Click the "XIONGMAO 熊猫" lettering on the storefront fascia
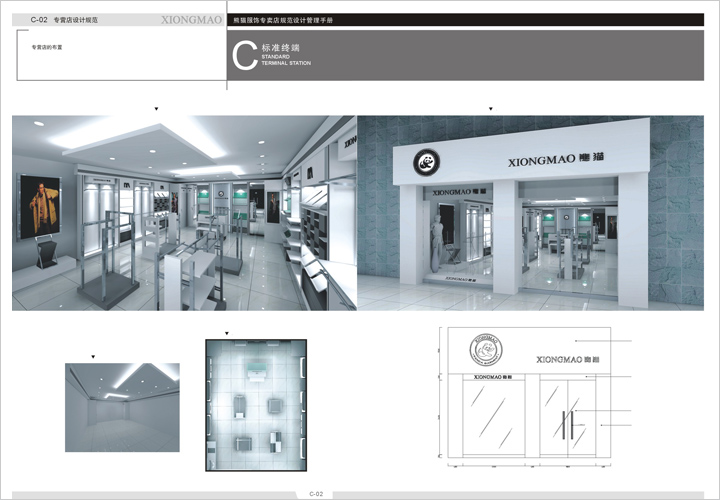Screen dimensions: 720x500 pos(556,159)
